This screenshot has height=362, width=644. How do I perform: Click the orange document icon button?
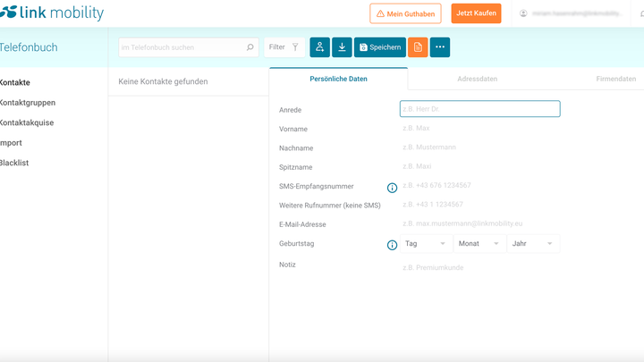coord(418,47)
